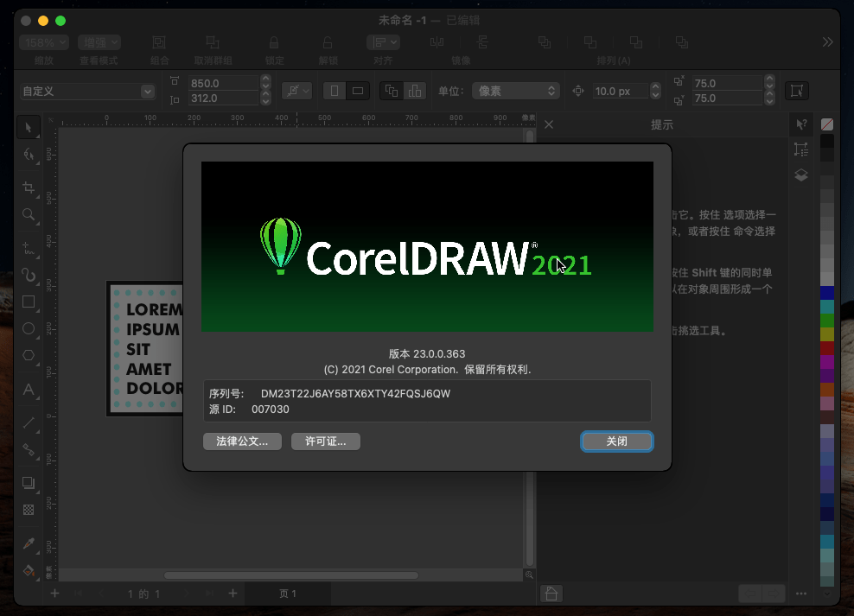Select the Zoom magnifier tool in toolbox
Viewport: 854px width, 616px height.
[x=29, y=215]
